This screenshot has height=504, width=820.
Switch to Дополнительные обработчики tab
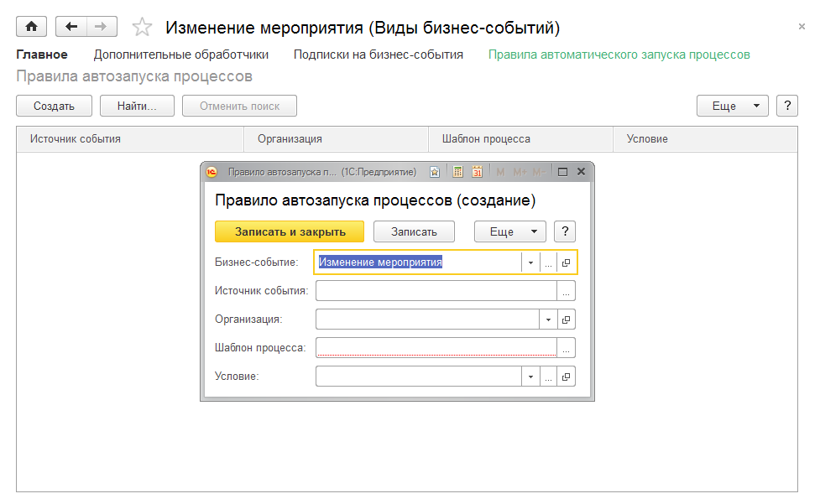coord(180,55)
